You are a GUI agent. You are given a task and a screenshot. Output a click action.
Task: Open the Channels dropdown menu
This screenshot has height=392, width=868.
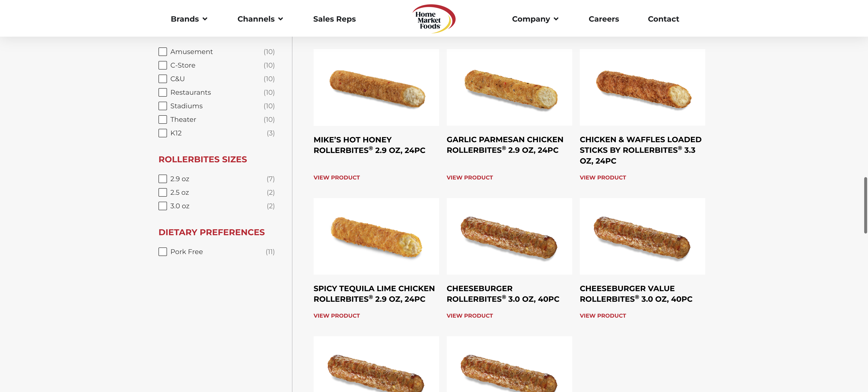(x=260, y=19)
